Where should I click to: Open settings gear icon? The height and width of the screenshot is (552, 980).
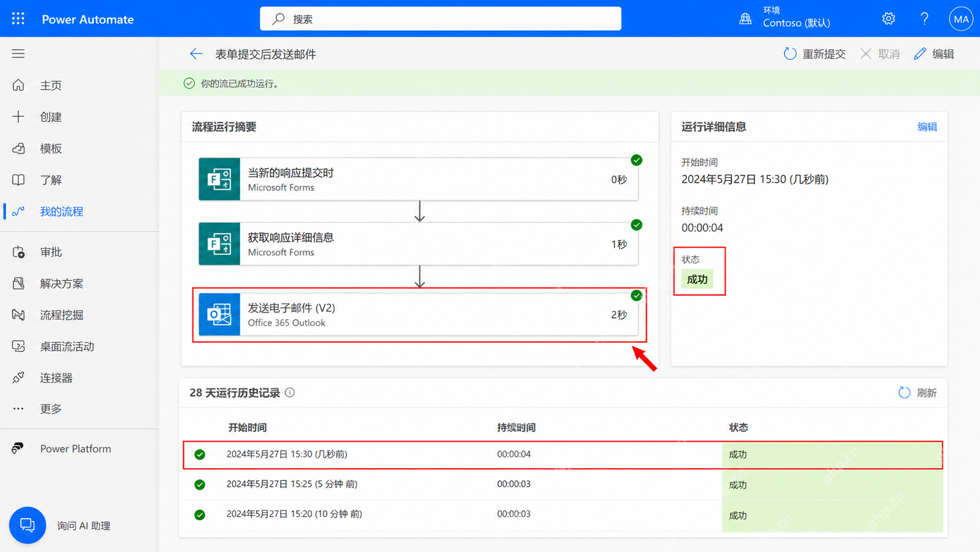889,19
